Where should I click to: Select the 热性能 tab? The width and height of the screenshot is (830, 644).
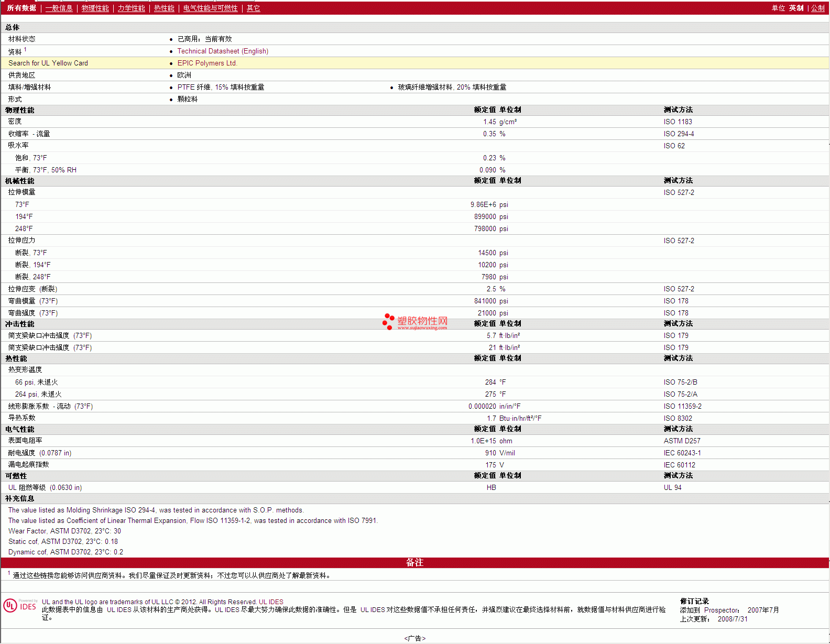coord(164,8)
